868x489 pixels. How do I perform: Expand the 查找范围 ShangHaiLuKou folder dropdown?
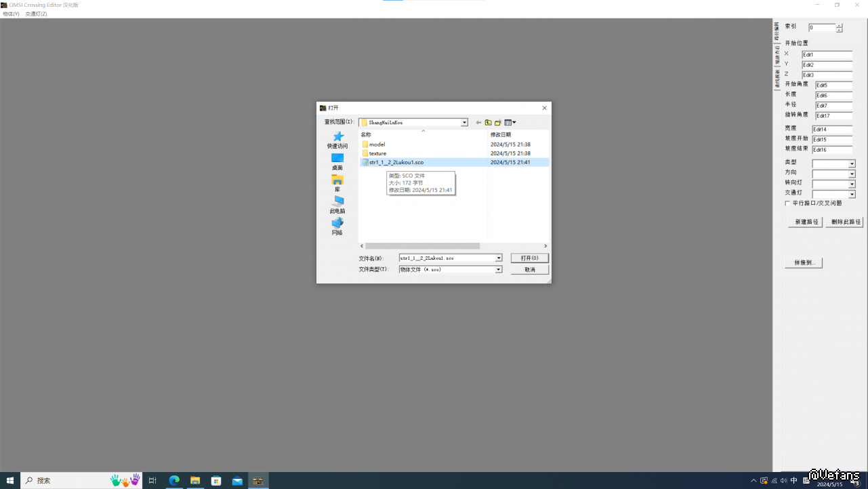464,123
